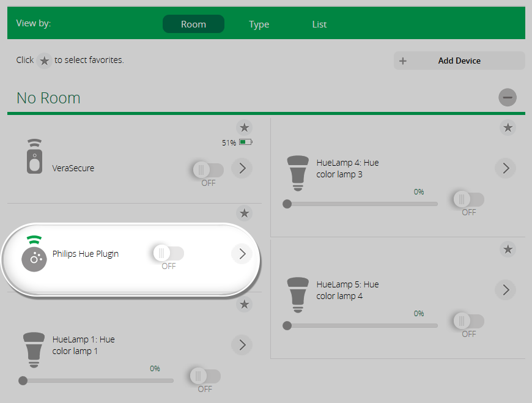532x403 pixels.
Task: Click the 51% battery percentage text
Action: point(229,143)
